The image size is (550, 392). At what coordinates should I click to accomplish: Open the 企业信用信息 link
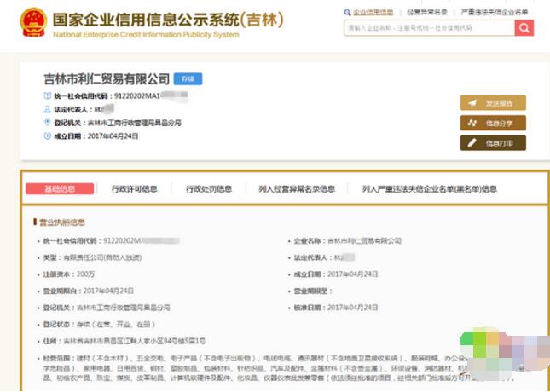[373, 12]
